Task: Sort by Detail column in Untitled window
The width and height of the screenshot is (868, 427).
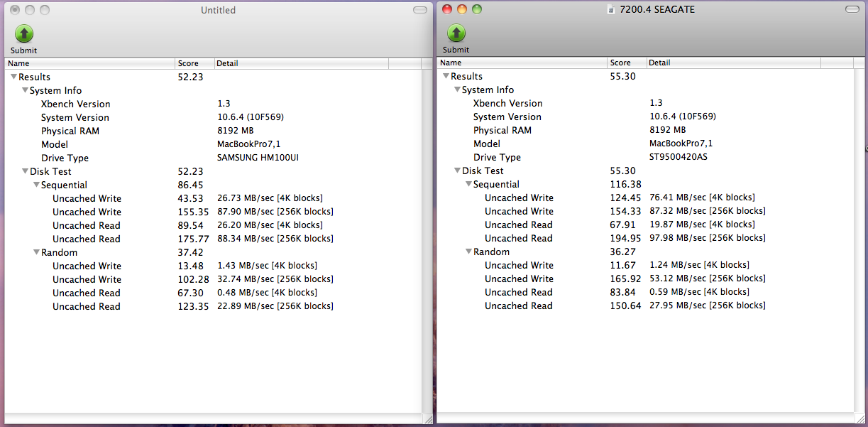Action: pyautogui.click(x=302, y=63)
